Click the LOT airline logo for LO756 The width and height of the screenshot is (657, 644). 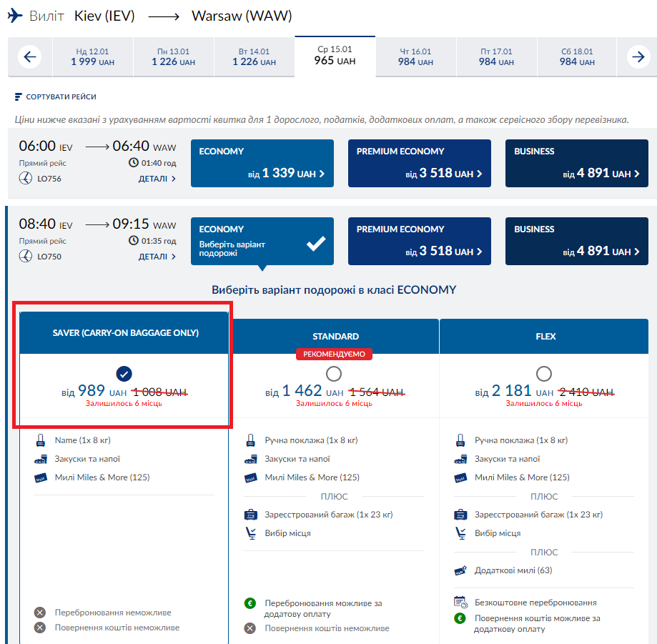[x=26, y=179]
